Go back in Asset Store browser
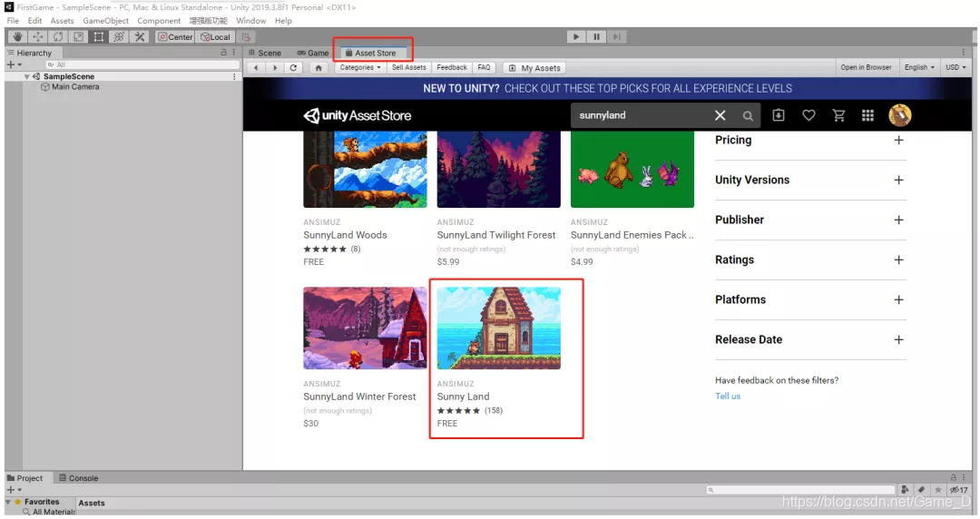This screenshot has width=980, height=519. point(256,67)
